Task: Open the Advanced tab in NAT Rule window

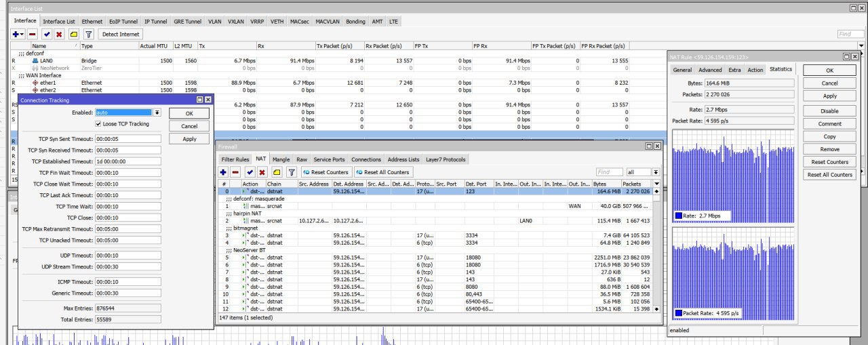Action: [710, 70]
